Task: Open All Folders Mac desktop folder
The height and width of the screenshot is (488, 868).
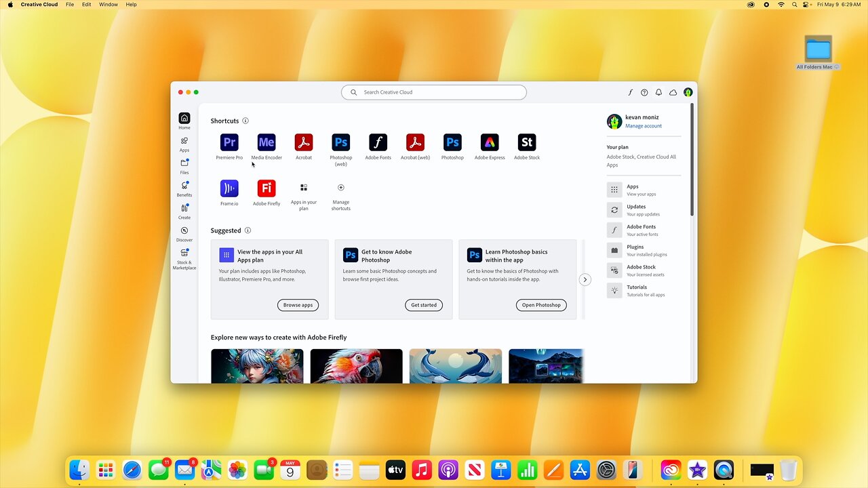Action: coord(818,53)
